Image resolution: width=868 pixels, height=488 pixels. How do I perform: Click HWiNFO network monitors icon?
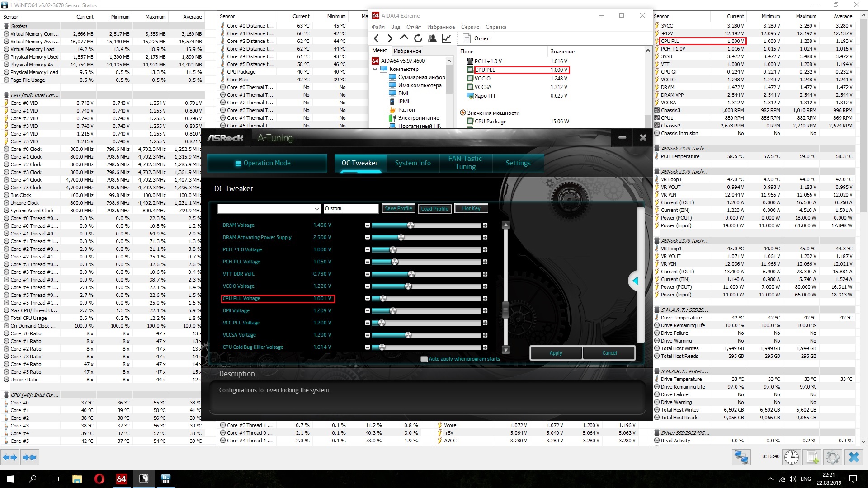(x=741, y=457)
